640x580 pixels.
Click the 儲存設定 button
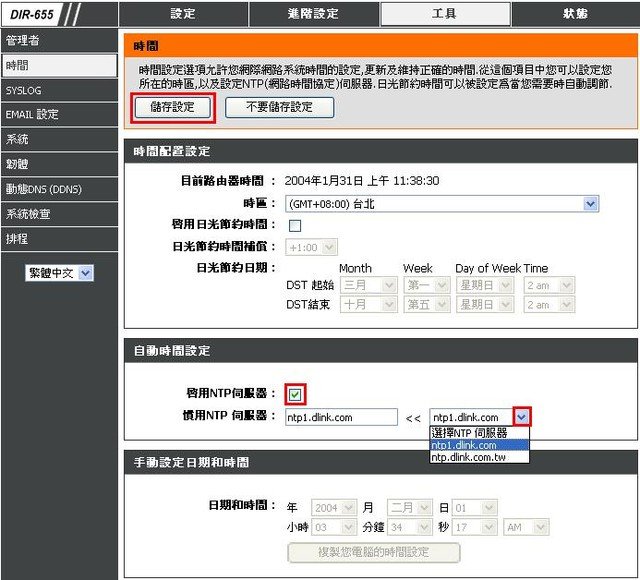172,107
